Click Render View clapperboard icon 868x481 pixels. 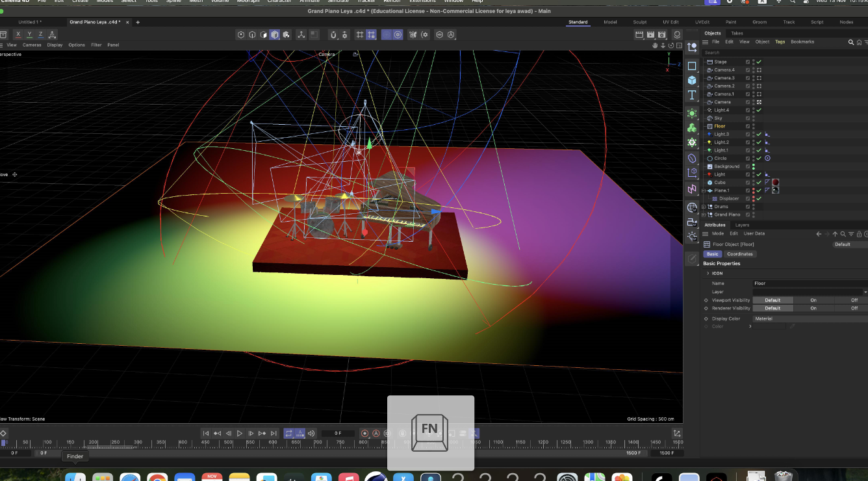[639, 34]
